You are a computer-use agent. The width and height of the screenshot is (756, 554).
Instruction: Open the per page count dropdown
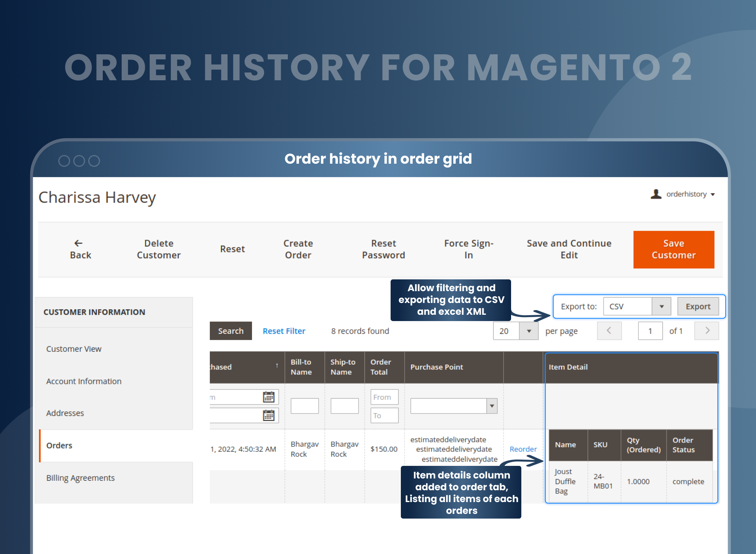coord(515,331)
